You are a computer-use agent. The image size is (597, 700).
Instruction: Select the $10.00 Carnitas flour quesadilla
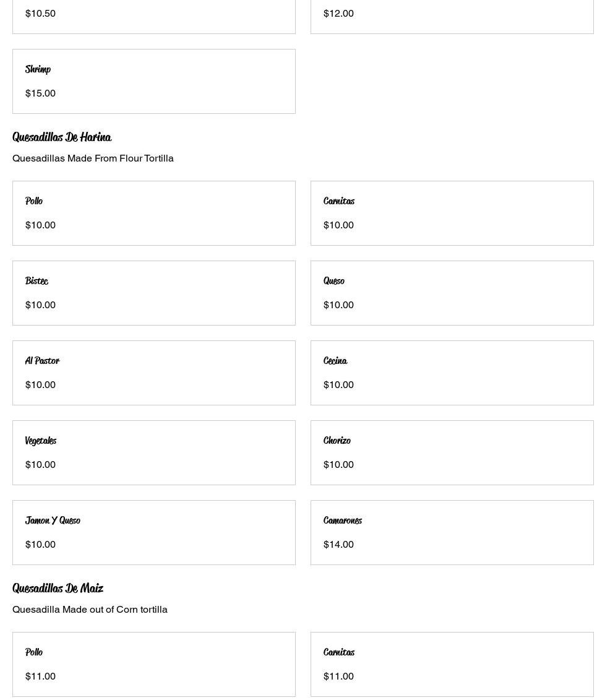[x=452, y=213]
